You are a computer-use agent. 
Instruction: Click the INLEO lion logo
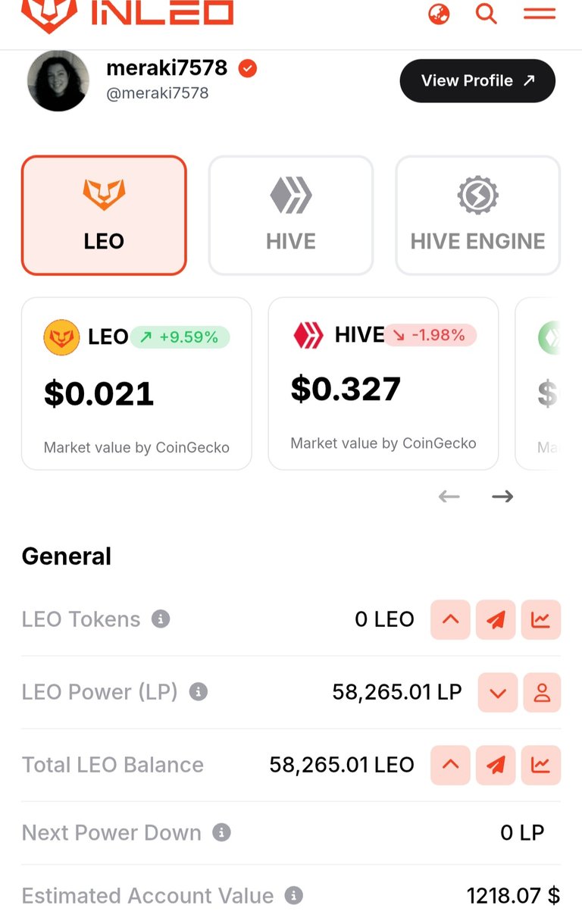49,14
